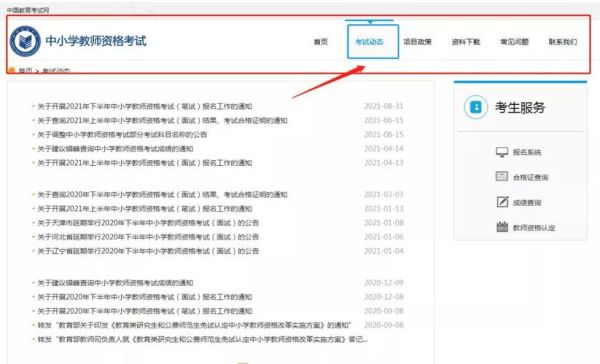Open the 2020年下半年（面试）结果、考试合格证明 notice
The width and height of the screenshot is (600, 364).
(162, 195)
